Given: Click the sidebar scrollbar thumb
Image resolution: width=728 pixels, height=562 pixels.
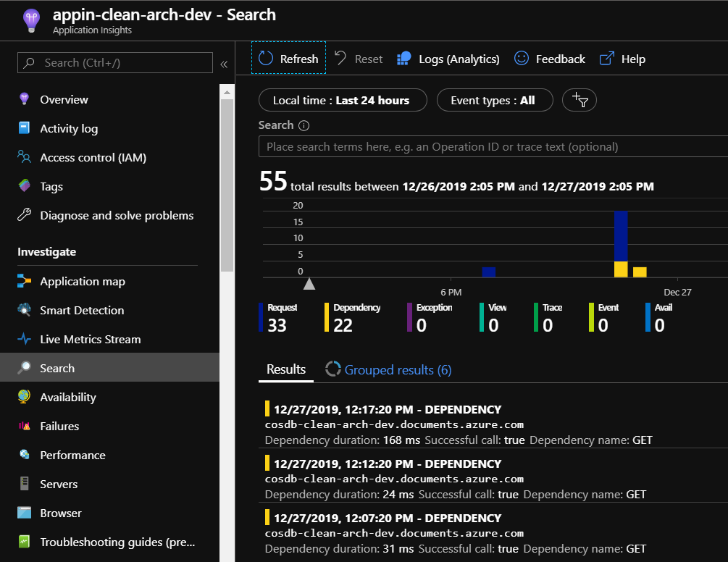Looking at the screenshot, I should pos(227,185).
